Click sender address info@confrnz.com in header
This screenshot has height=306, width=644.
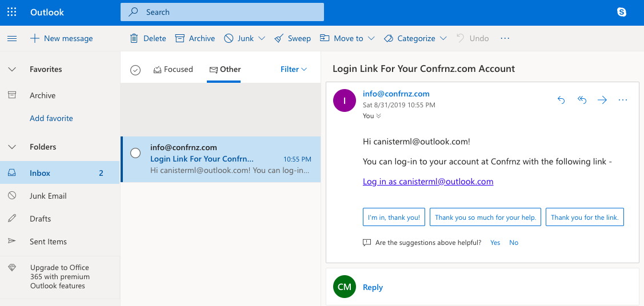[396, 94]
